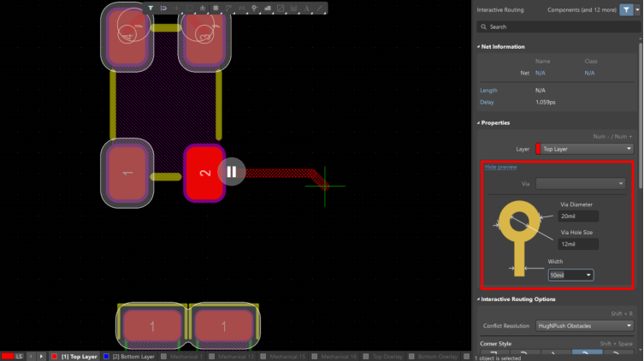Screen dimensions: 644x361
Task: Switch to the Top Overlay layer tab
Action: (x=388, y=356)
